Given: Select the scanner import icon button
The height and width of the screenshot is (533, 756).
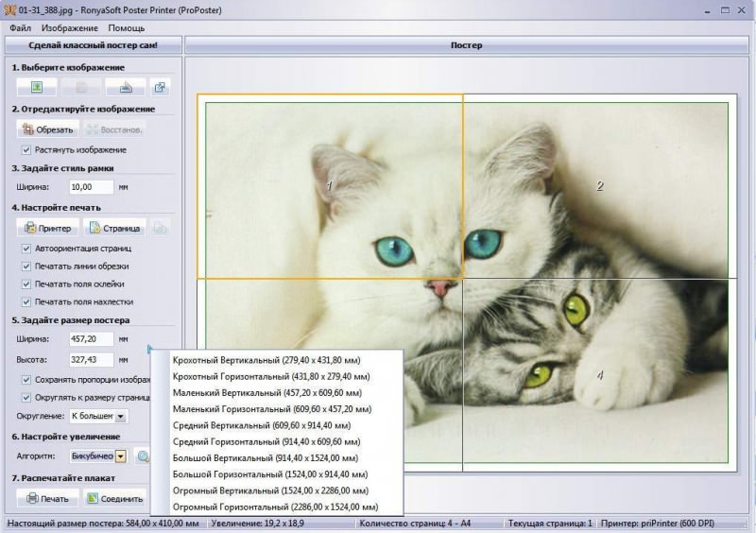Looking at the screenshot, I should [x=126, y=87].
